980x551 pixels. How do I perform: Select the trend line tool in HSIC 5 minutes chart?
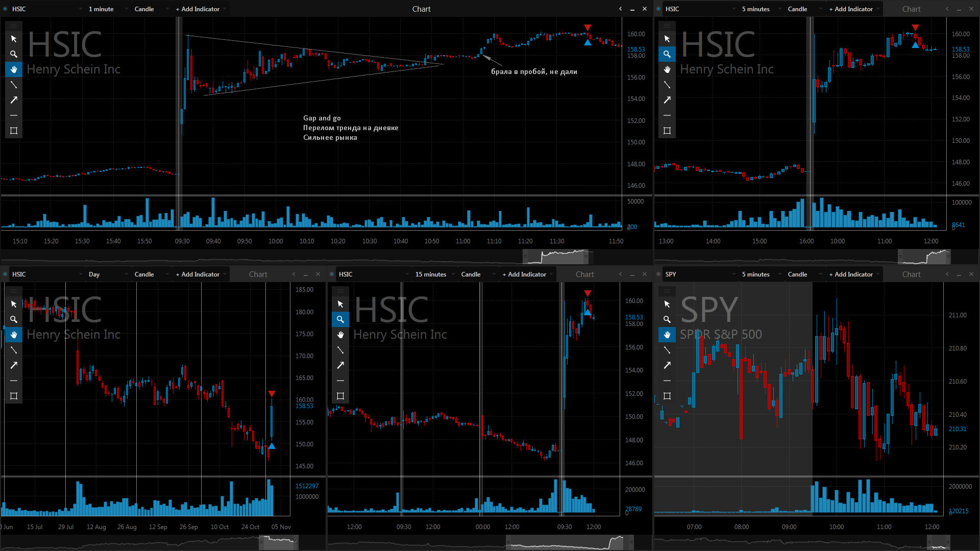[667, 85]
